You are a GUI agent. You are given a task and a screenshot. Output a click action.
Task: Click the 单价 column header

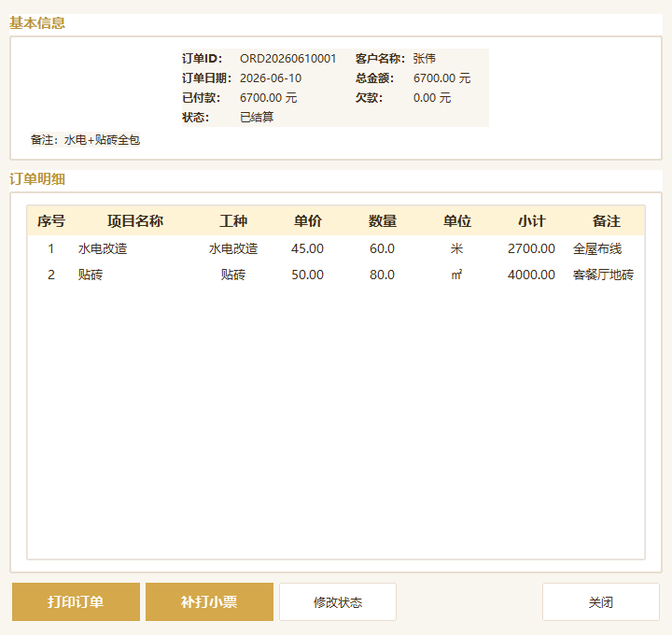[x=308, y=221]
